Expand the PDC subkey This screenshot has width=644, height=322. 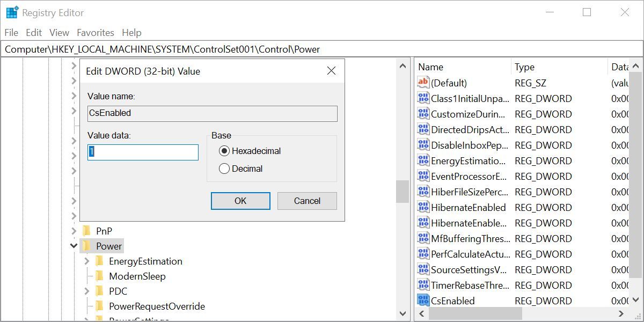pyautogui.click(x=87, y=291)
